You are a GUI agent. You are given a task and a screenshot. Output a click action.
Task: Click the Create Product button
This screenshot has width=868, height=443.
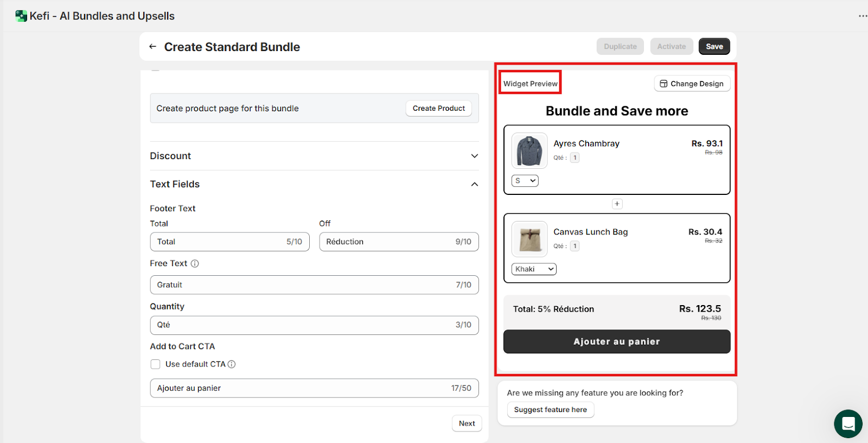[438, 109]
